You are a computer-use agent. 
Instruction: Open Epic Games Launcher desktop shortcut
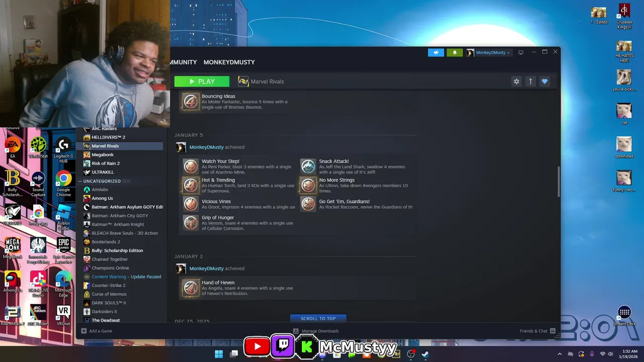click(63, 251)
